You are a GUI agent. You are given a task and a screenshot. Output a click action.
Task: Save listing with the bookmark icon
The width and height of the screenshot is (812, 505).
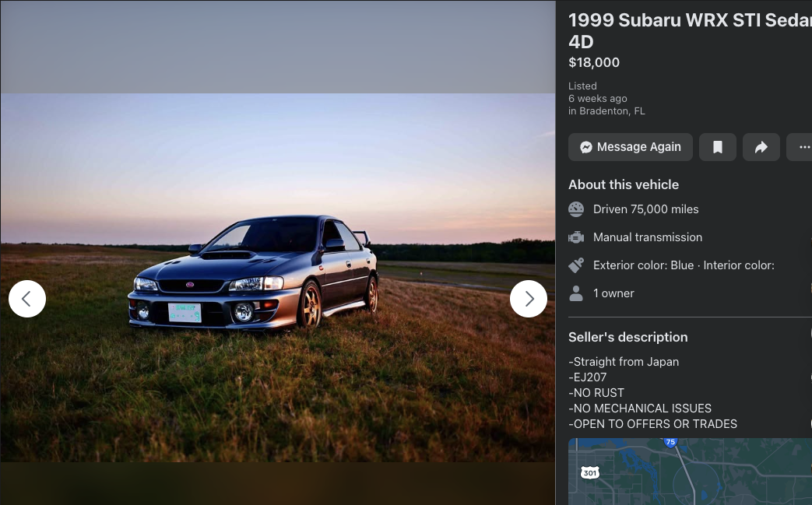point(717,147)
